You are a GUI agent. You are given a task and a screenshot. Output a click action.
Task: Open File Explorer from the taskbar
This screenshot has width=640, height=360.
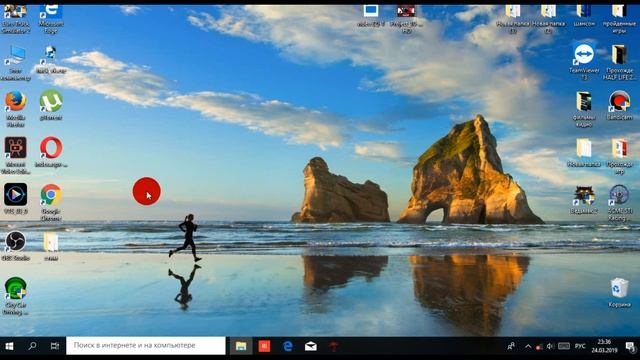[x=241, y=347]
